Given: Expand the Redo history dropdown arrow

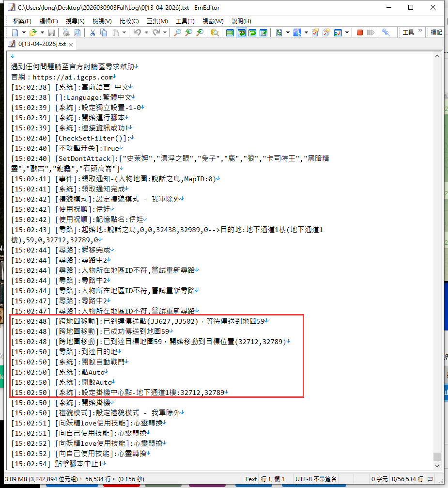Looking at the screenshot, I should point(165,32).
